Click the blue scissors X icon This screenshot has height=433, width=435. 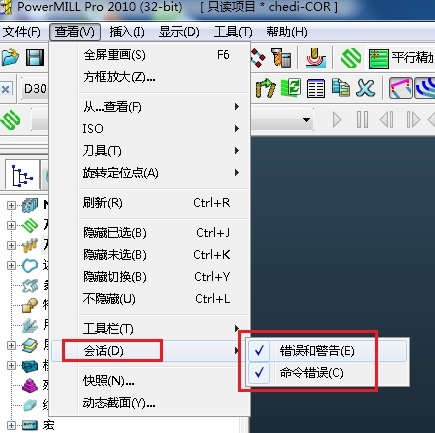pos(365,88)
